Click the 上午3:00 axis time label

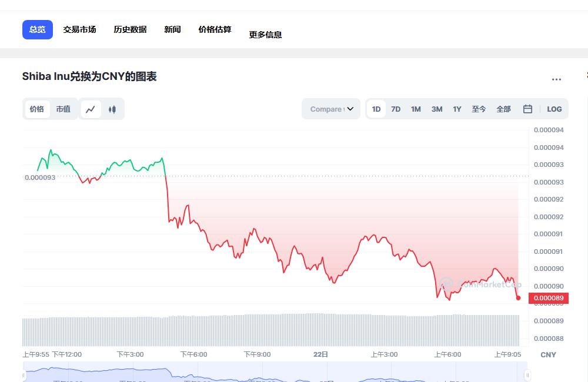[385, 354]
